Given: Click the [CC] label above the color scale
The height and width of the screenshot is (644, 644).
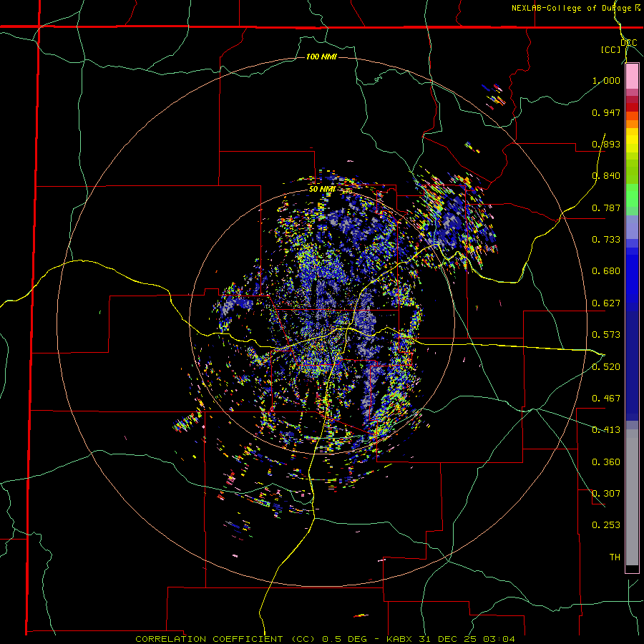Looking at the screenshot, I should [x=610, y=49].
